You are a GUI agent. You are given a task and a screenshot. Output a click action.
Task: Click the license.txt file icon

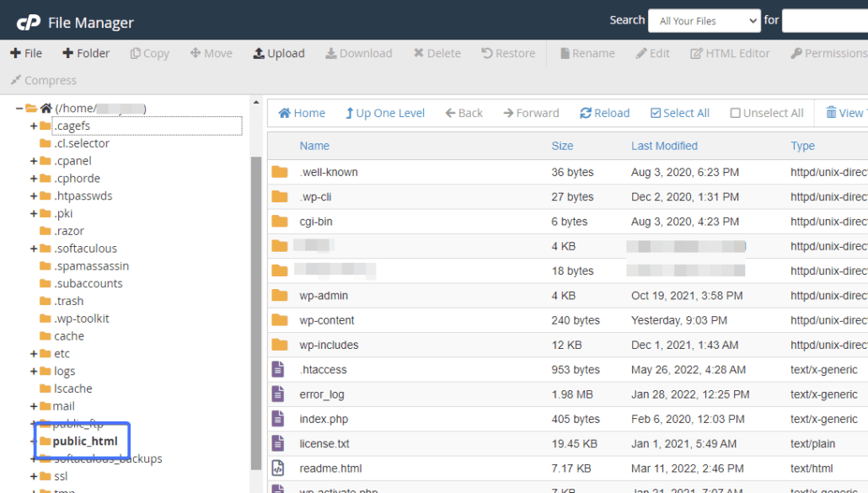click(x=278, y=443)
